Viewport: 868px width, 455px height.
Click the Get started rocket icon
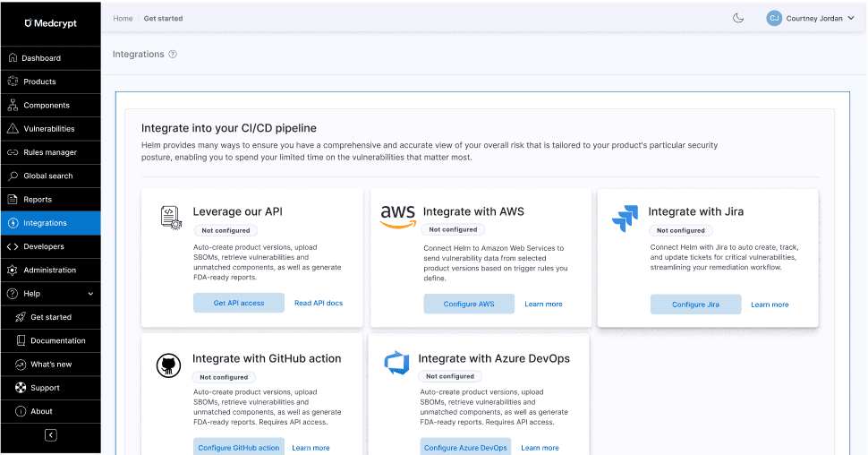point(21,317)
